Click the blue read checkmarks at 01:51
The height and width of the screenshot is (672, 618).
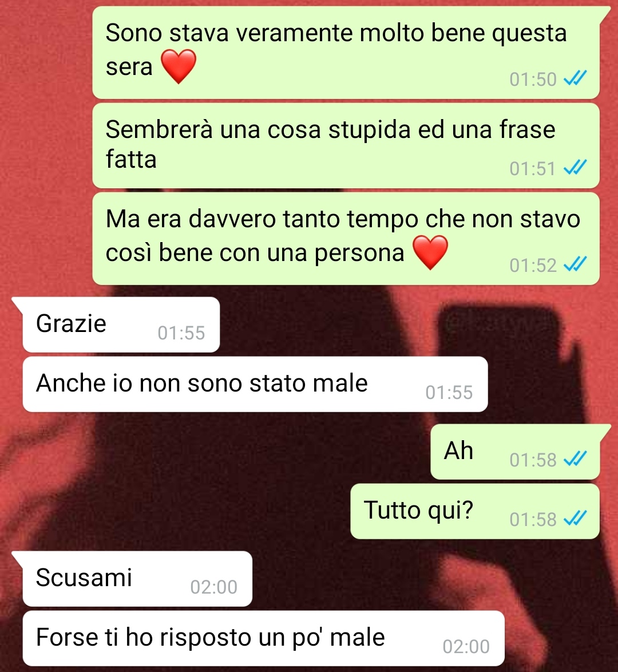pyautogui.click(x=575, y=168)
